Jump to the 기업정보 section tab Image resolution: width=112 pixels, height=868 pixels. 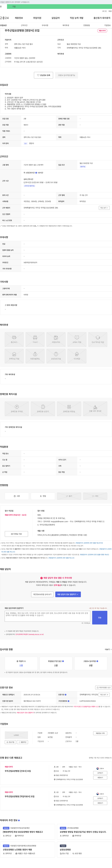click(x=107, y=25)
